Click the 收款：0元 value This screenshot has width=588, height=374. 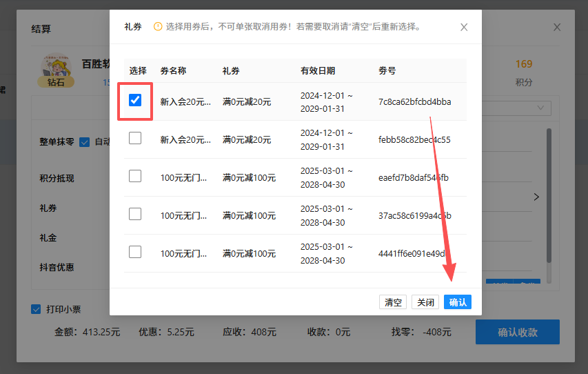[329, 332]
